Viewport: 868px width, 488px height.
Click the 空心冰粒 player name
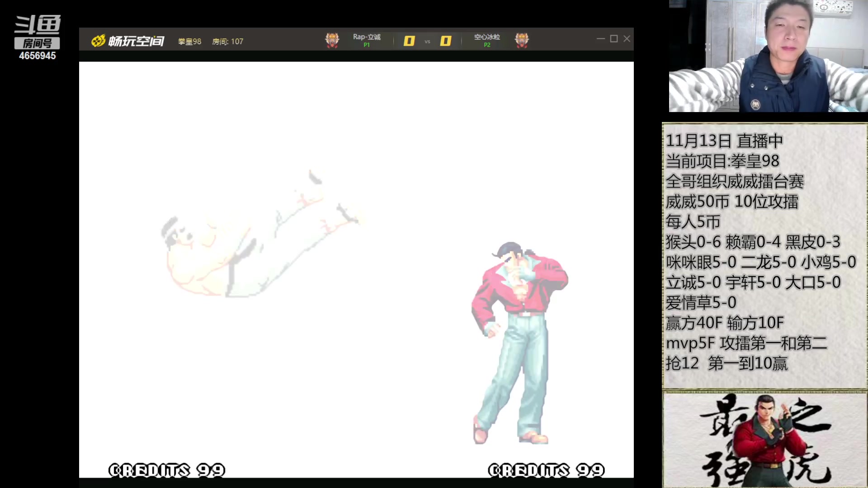[x=487, y=37]
